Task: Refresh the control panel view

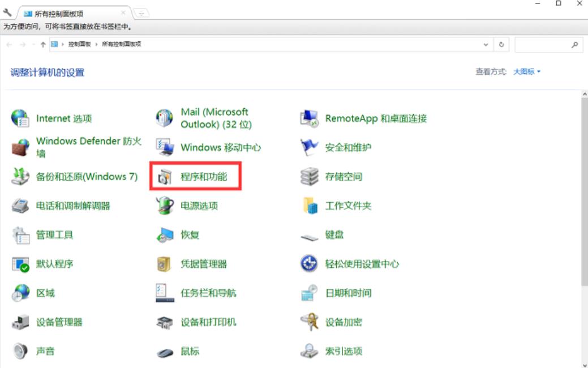Action: click(501, 45)
